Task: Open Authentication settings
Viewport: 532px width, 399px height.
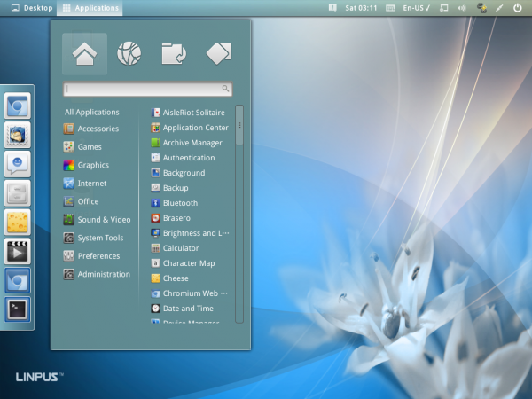Action: pos(183,158)
